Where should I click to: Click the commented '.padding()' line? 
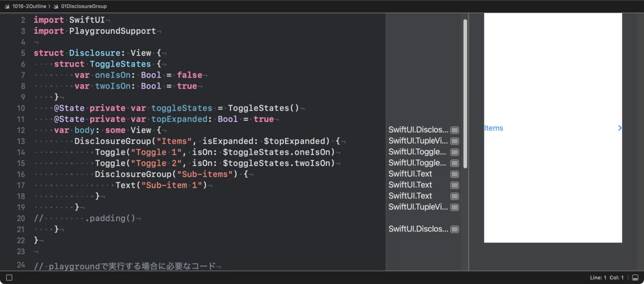click(x=85, y=219)
